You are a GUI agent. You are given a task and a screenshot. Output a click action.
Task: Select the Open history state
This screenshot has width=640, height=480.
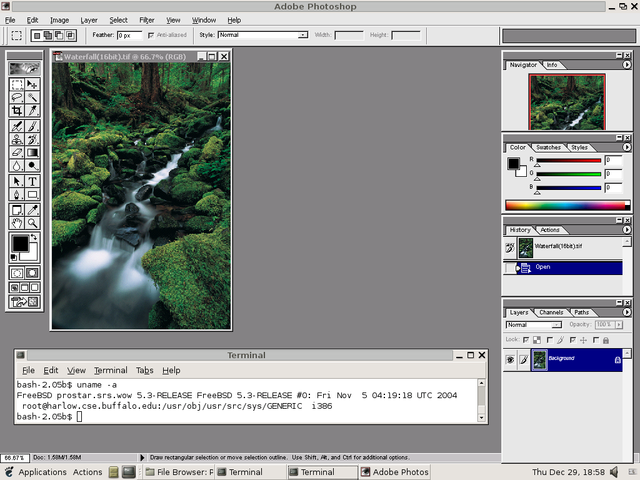[x=563, y=268]
